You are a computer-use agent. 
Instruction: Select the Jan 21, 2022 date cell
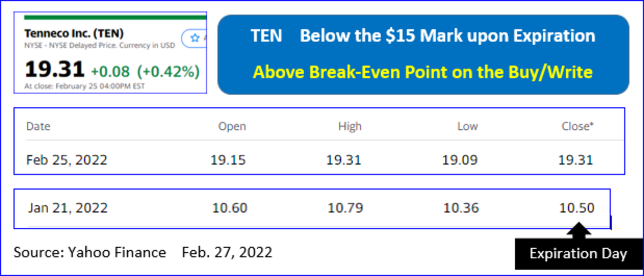pos(68,208)
